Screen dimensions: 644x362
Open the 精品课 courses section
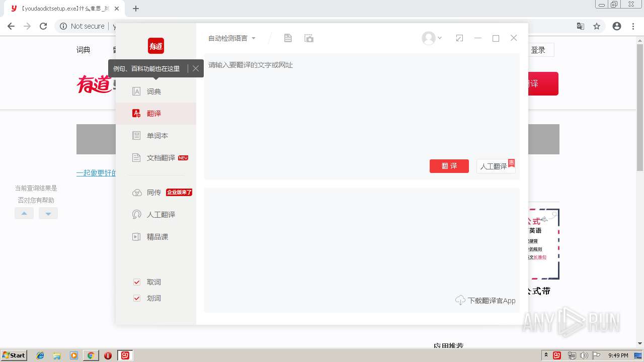tap(156, 237)
